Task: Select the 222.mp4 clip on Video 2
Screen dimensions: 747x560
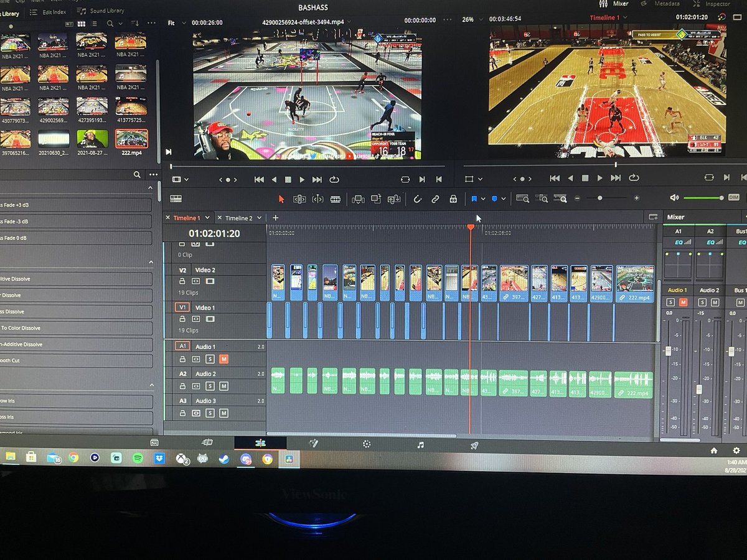Action: click(635, 283)
